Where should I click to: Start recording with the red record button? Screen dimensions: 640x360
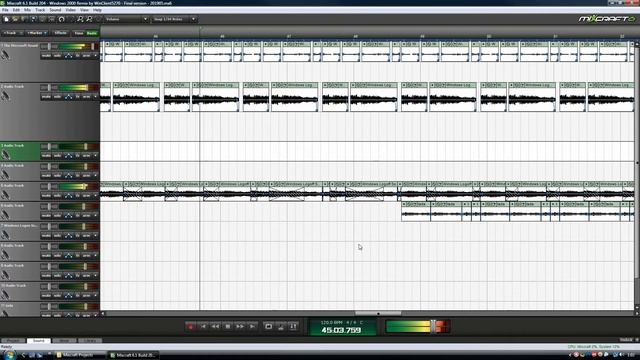[x=191, y=327]
